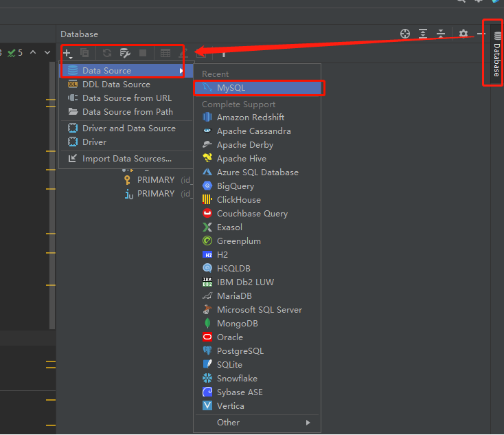Viewport: 504px width, 435px height.
Task: Select Apache Derby data source
Action: [257, 145]
